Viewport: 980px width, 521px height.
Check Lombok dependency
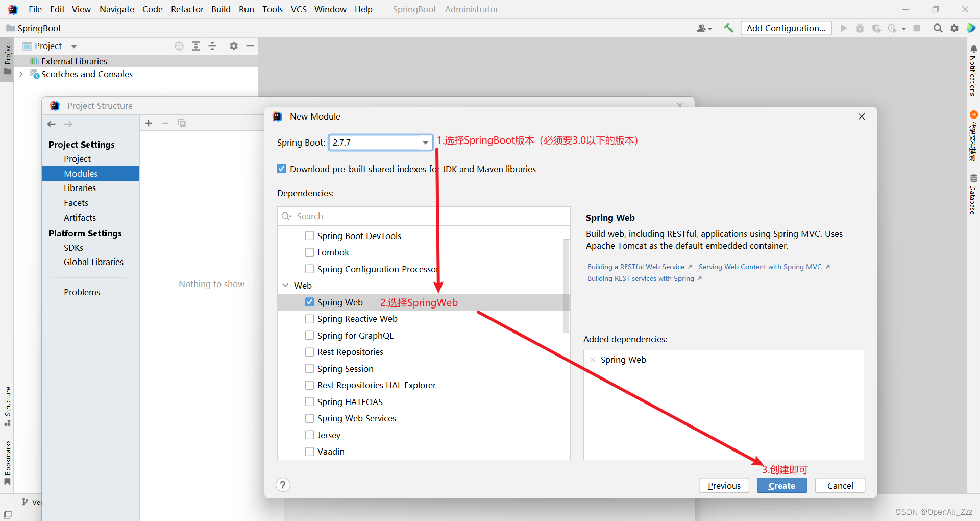tap(309, 252)
